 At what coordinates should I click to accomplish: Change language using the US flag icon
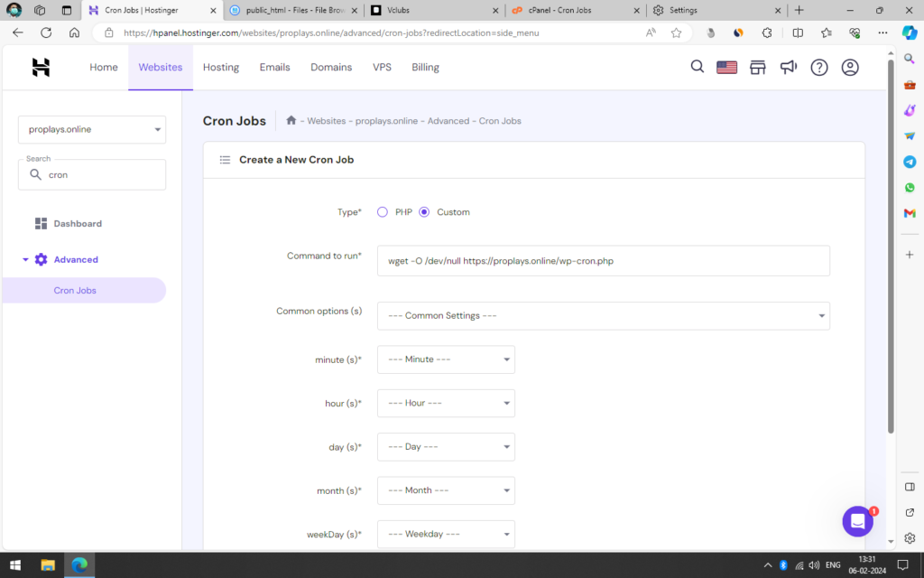pyautogui.click(x=726, y=68)
